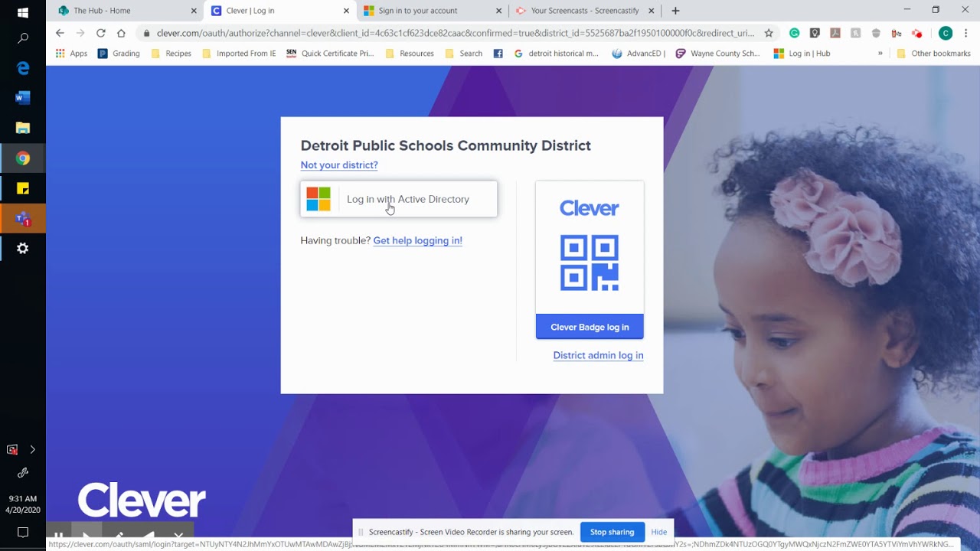Click the District admin log in link
This screenshot has width=980, height=551.
click(x=598, y=356)
